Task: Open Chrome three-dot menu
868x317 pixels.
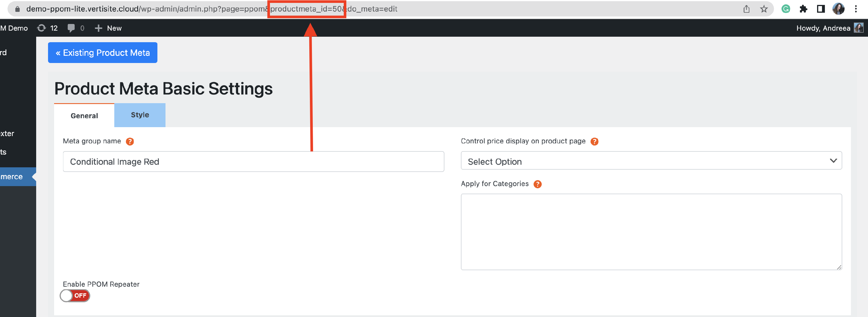Action: [856, 9]
